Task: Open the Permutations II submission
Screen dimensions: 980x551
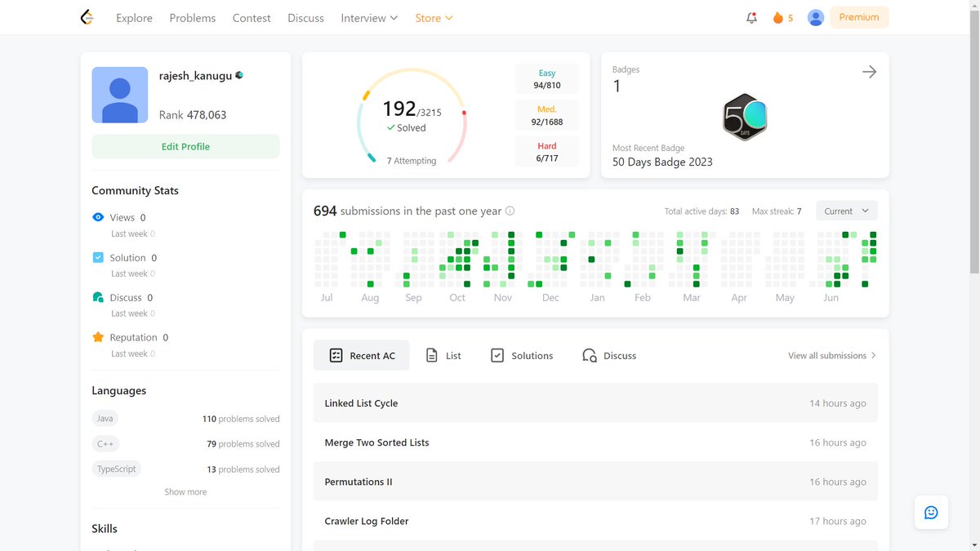Action: [x=595, y=482]
